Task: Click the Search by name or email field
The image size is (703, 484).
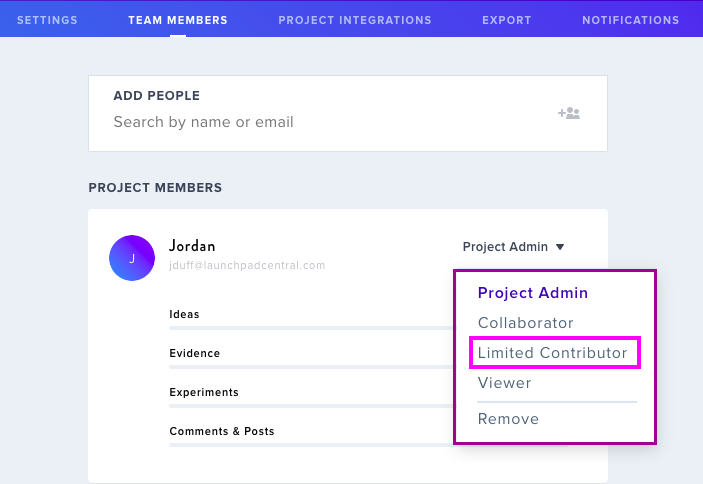Action: point(332,122)
